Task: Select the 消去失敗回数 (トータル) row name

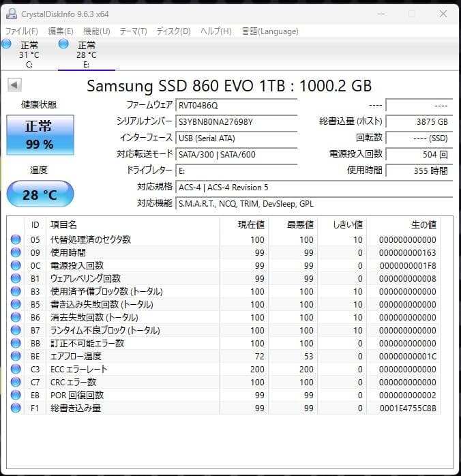Action: pyautogui.click(x=94, y=318)
